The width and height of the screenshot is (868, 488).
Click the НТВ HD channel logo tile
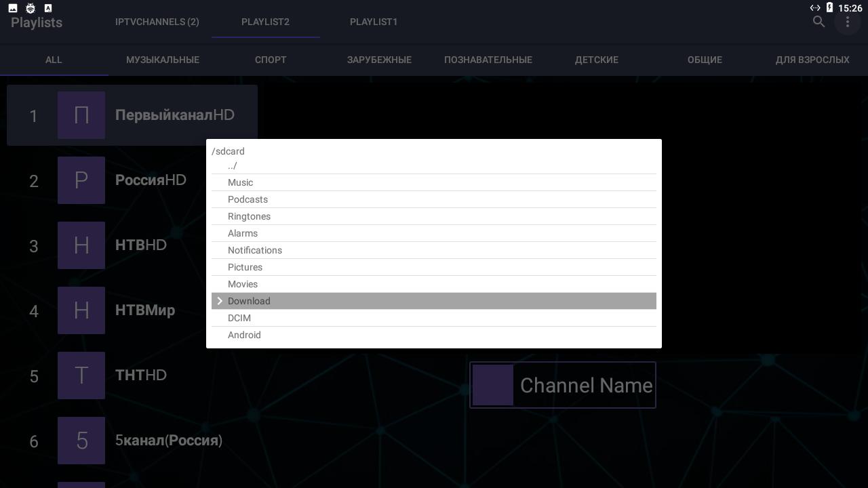coord(81,245)
